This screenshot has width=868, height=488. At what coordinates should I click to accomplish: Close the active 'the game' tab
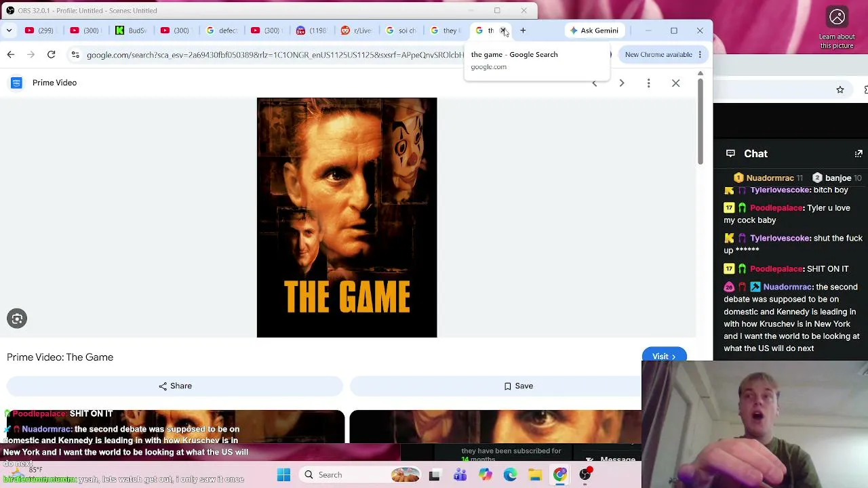pos(503,30)
